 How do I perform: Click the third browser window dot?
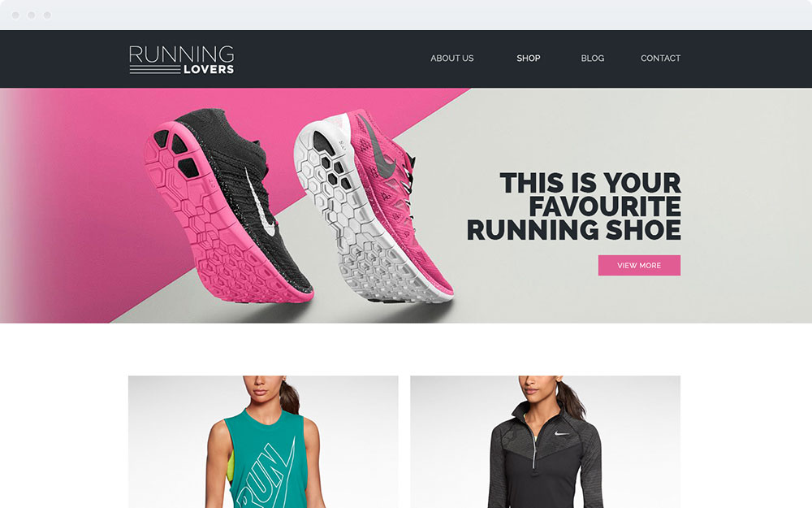tap(47, 15)
